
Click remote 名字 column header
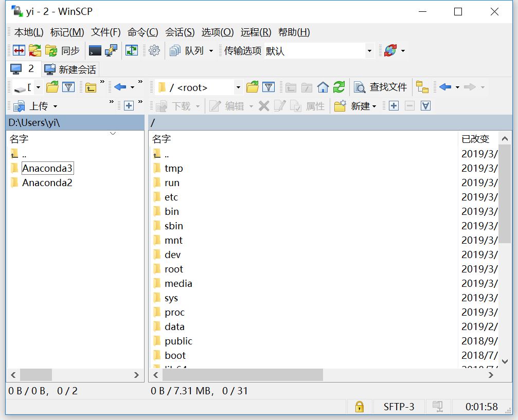(303, 139)
